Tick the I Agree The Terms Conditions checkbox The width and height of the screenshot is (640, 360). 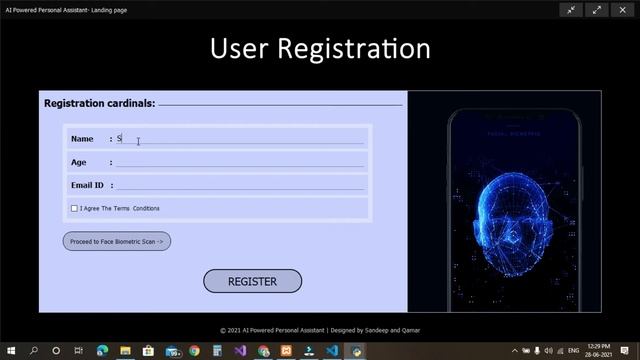pyautogui.click(x=74, y=208)
